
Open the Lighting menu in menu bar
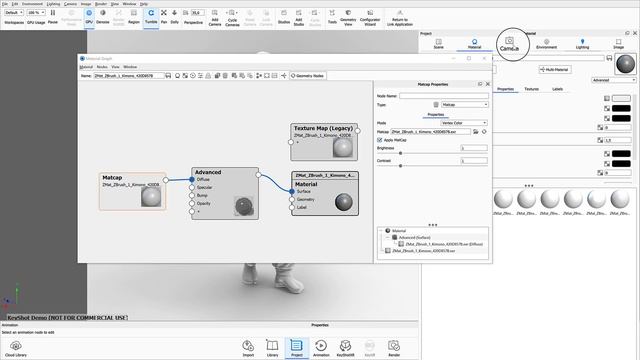tap(53, 4)
